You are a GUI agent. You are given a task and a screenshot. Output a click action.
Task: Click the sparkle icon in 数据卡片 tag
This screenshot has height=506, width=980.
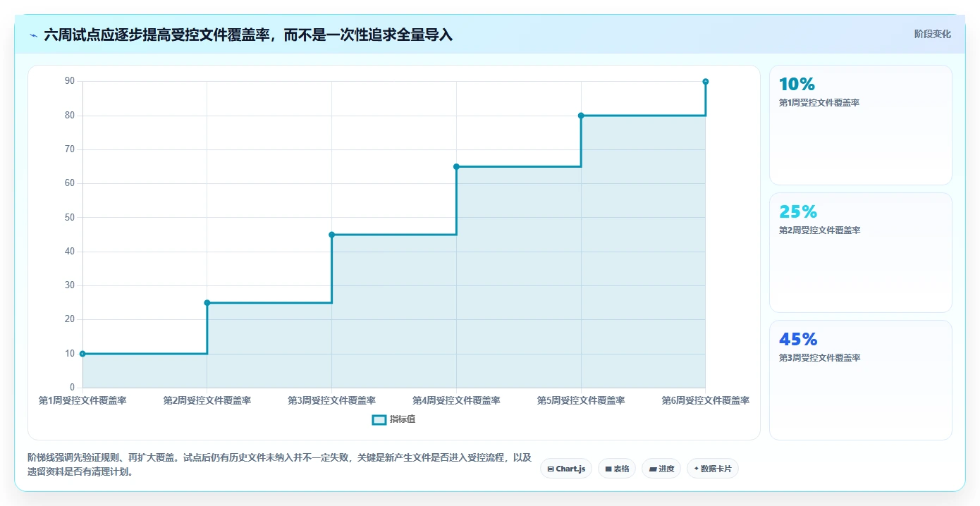point(697,469)
